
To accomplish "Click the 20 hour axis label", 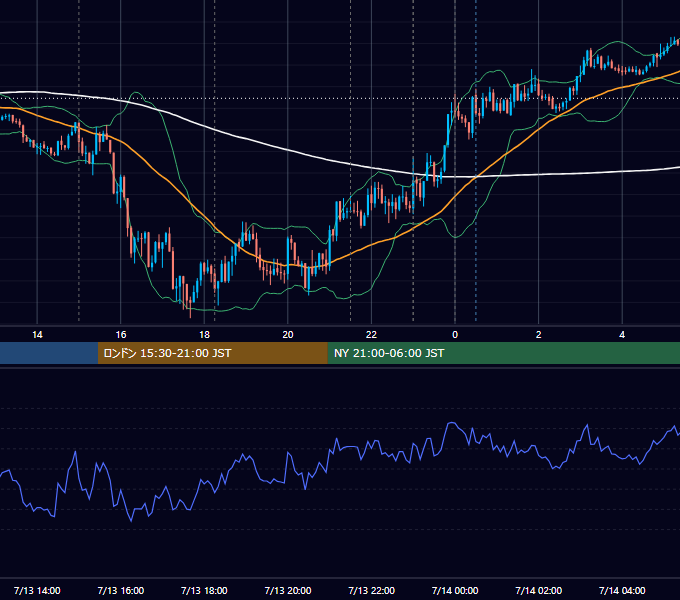I will point(288,335).
